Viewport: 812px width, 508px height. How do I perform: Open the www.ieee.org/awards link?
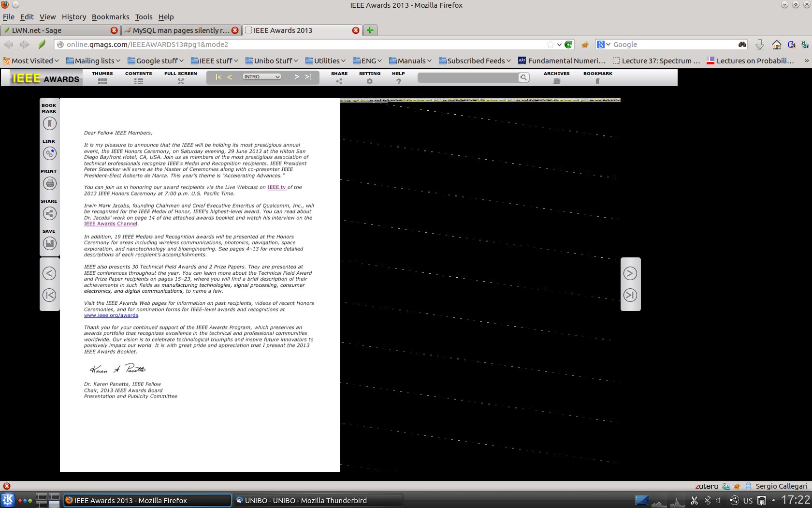[111, 315]
